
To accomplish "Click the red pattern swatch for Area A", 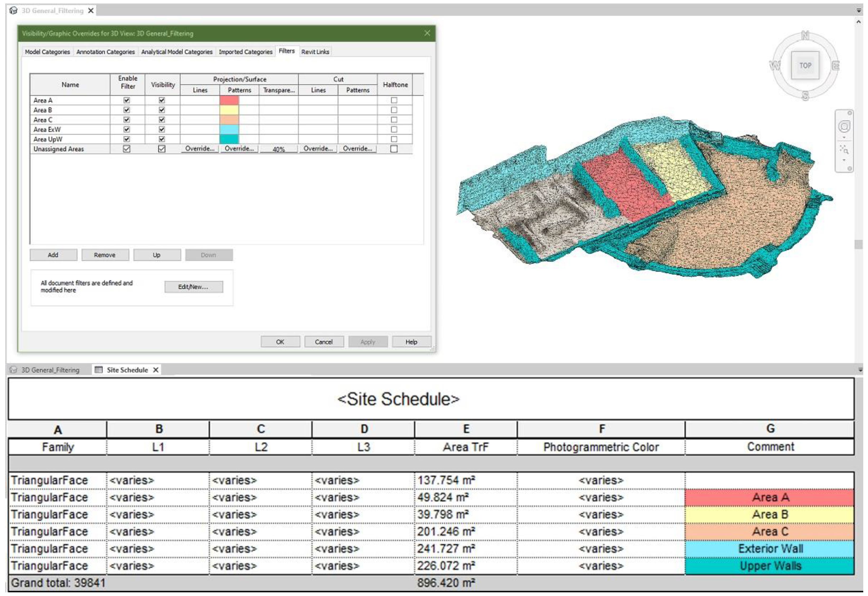I will point(229,100).
